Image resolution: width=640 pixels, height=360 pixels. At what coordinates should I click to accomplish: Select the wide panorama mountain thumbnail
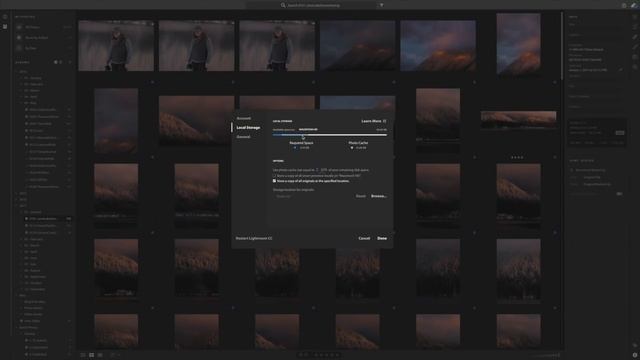(x=518, y=120)
